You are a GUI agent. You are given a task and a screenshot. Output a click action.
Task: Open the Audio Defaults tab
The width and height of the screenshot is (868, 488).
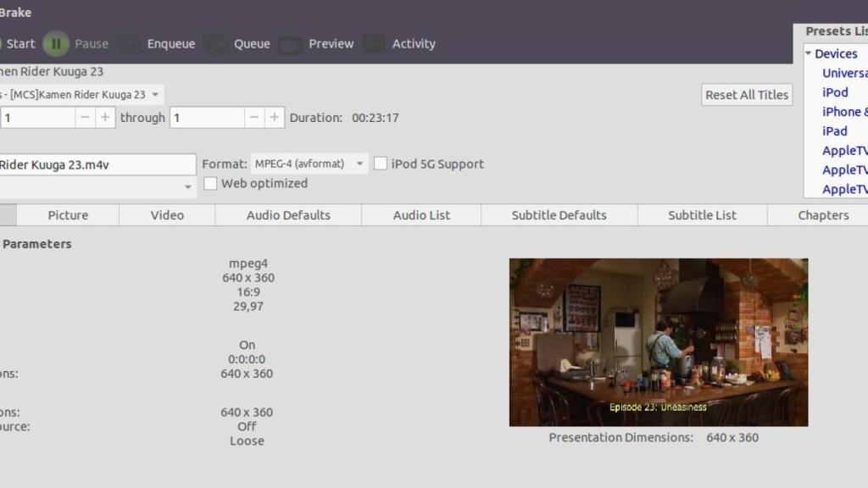[288, 215]
